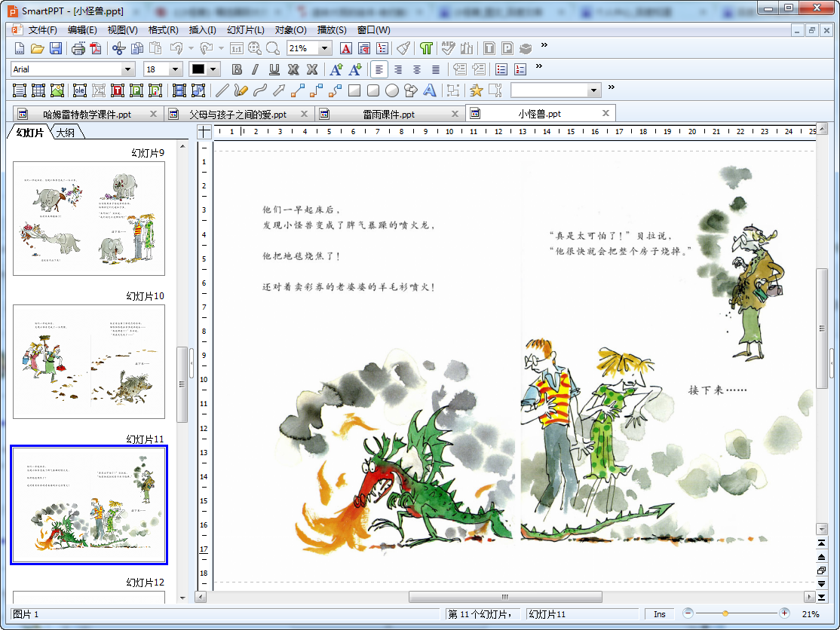The image size is (840, 630).
Task: Toggle centered text alignment
Action: (417, 69)
